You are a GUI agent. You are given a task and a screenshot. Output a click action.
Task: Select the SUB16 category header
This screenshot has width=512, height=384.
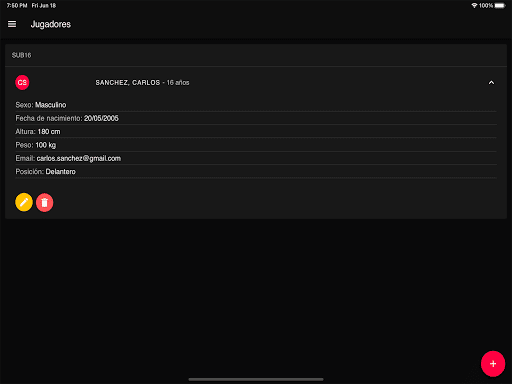(256, 55)
